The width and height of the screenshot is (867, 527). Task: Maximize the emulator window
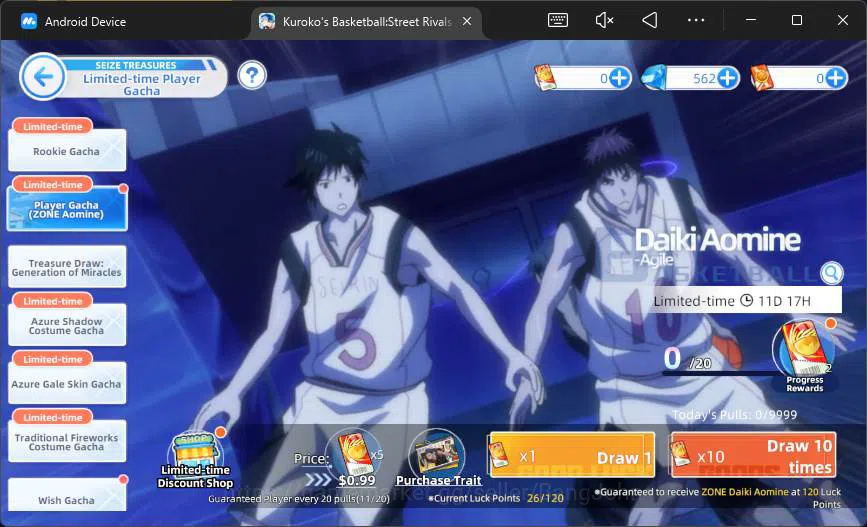click(x=797, y=20)
